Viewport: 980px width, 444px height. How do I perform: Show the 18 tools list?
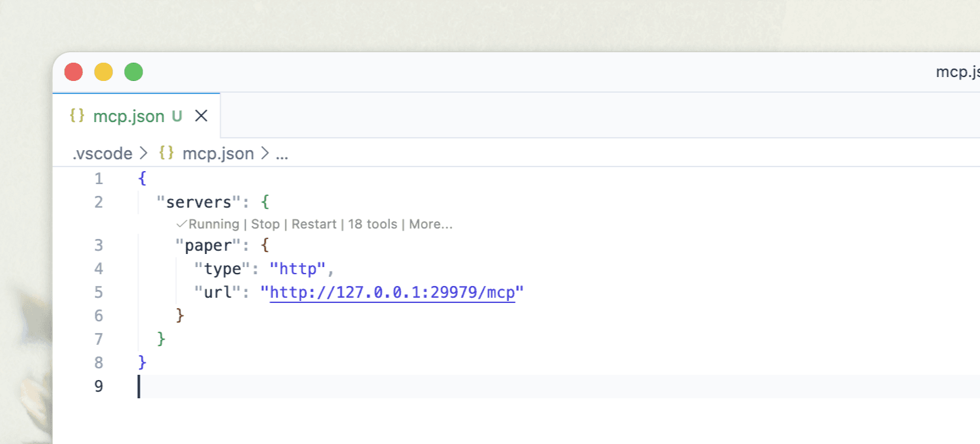[372, 224]
